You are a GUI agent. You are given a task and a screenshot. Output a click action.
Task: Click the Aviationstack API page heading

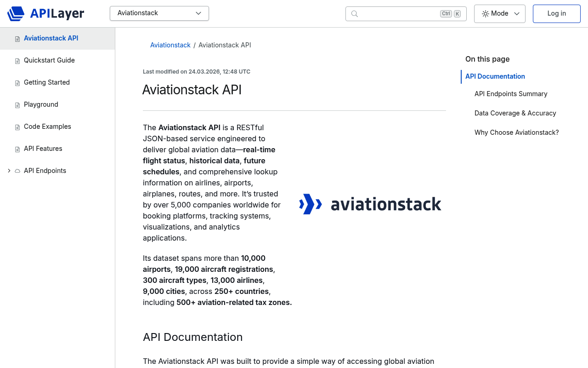click(x=192, y=90)
